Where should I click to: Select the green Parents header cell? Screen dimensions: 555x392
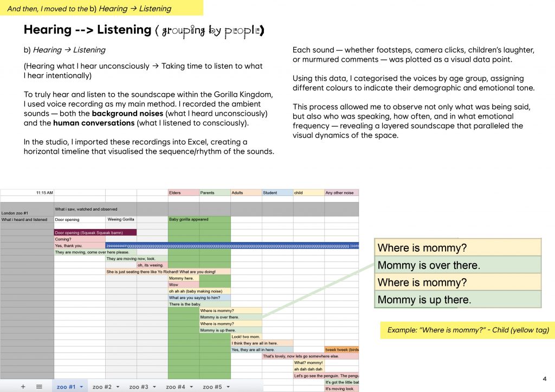coord(215,192)
